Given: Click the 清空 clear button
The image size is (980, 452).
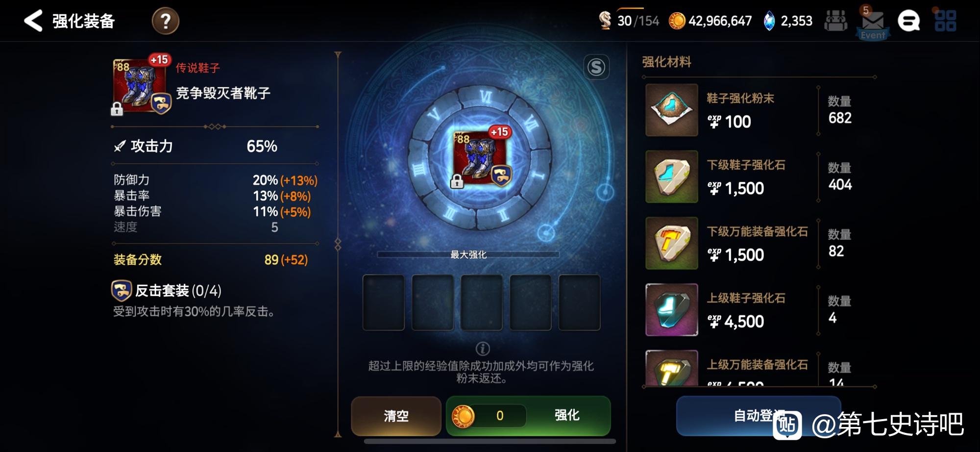Looking at the screenshot, I should click(x=396, y=416).
